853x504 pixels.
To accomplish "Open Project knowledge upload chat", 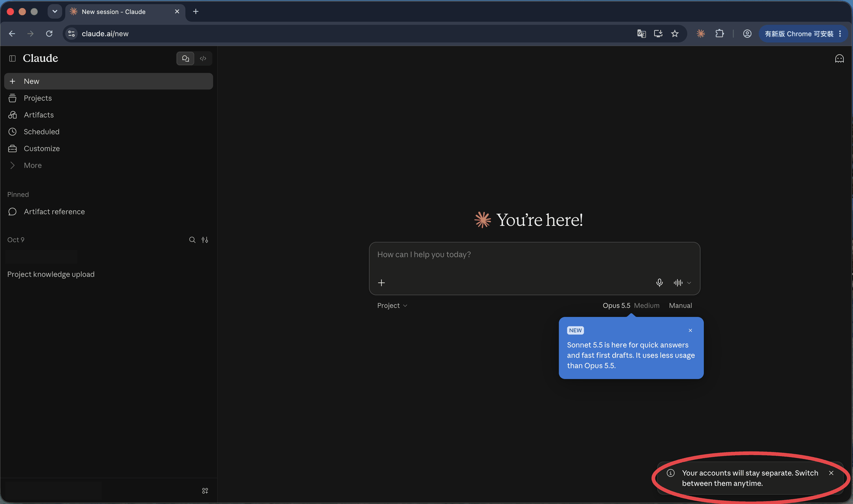I will click(109, 274).
